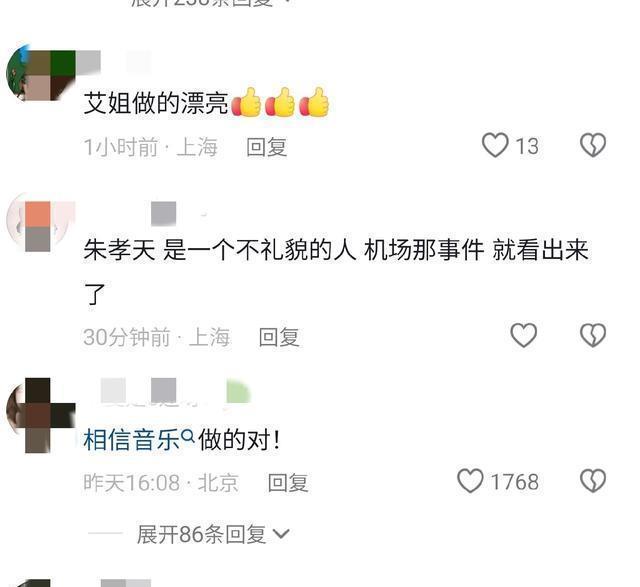This screenshot has width=640, height=587.
Task: Expand 86 replies under Beijing comment
Action: pyautogui.click(x=201, y=534)
